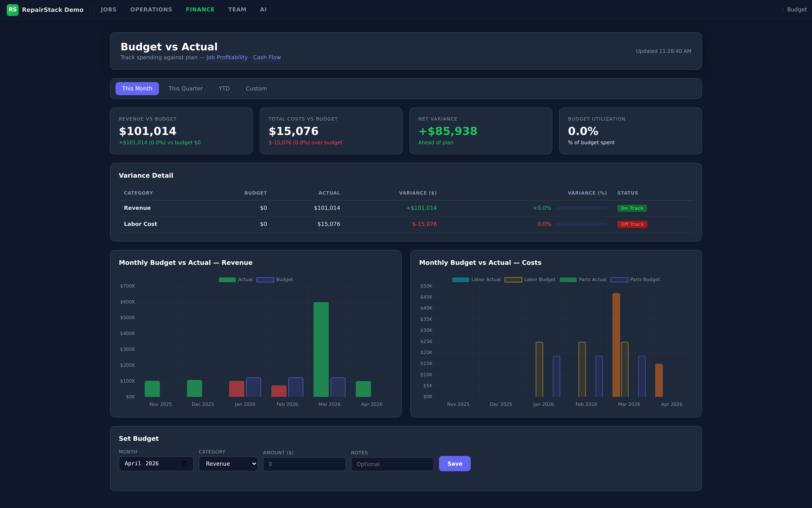Open the Cash Flow link
The image size is (812, 508).
(267, 58)
